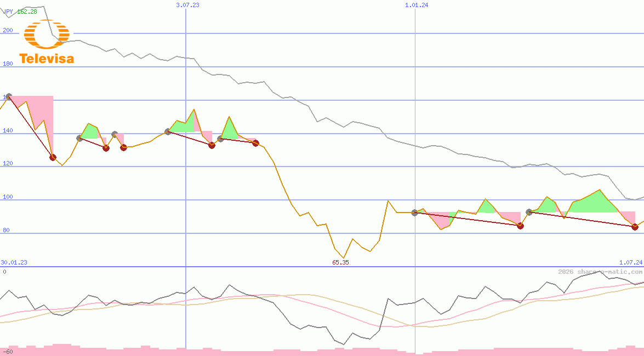Select the JPY 162.28 price label

(20, 12)
